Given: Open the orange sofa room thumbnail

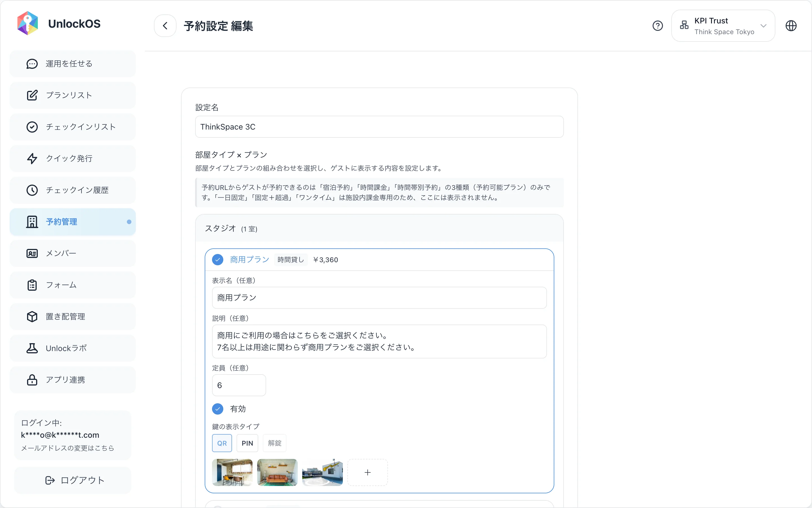Looking at the screenshot, I should click(x=277, y=472).
